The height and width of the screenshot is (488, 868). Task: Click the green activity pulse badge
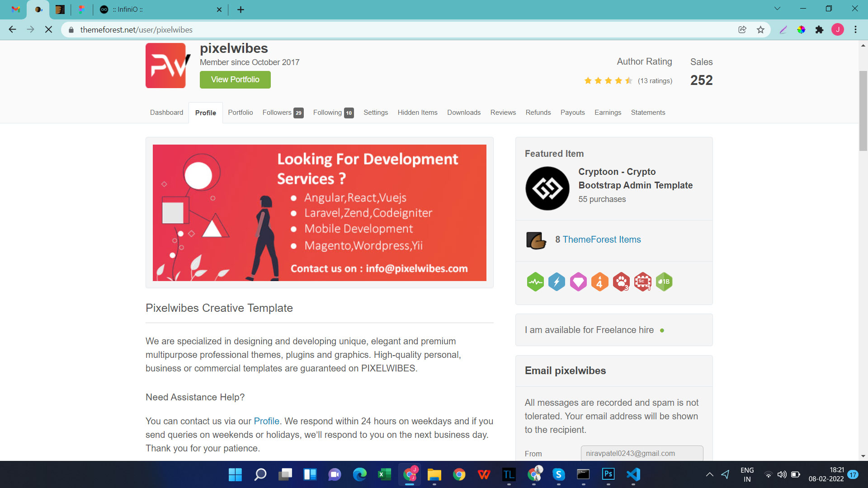[535, 282]
